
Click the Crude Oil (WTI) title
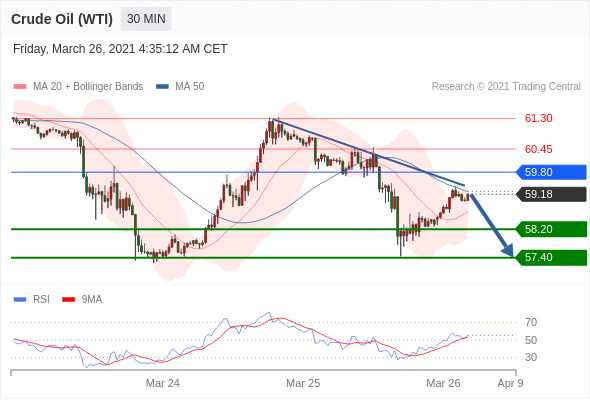[x=62, y=19]
